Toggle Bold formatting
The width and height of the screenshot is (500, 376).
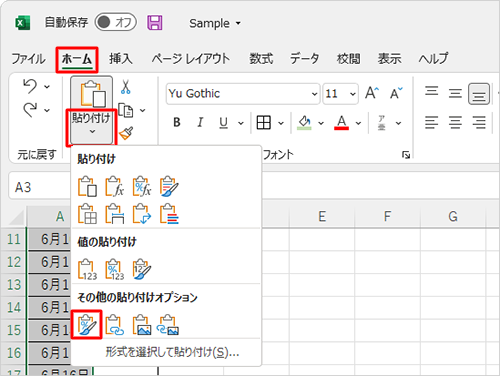177,123
